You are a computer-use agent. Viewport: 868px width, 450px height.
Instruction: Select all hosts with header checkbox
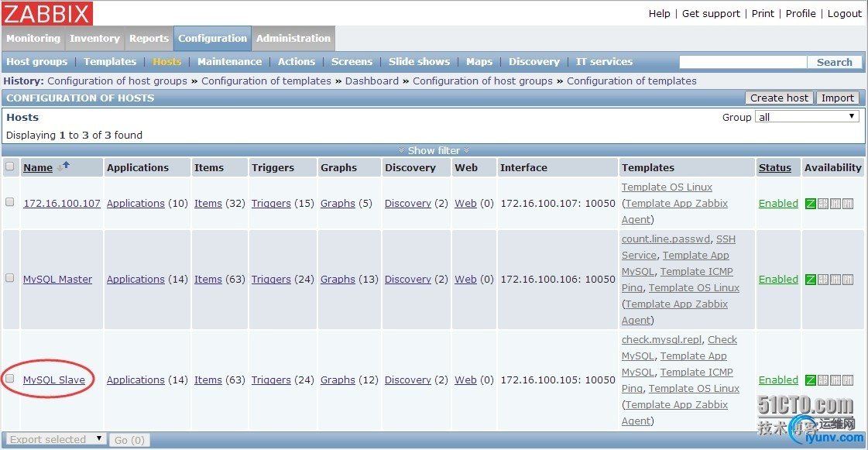[9, 166]
